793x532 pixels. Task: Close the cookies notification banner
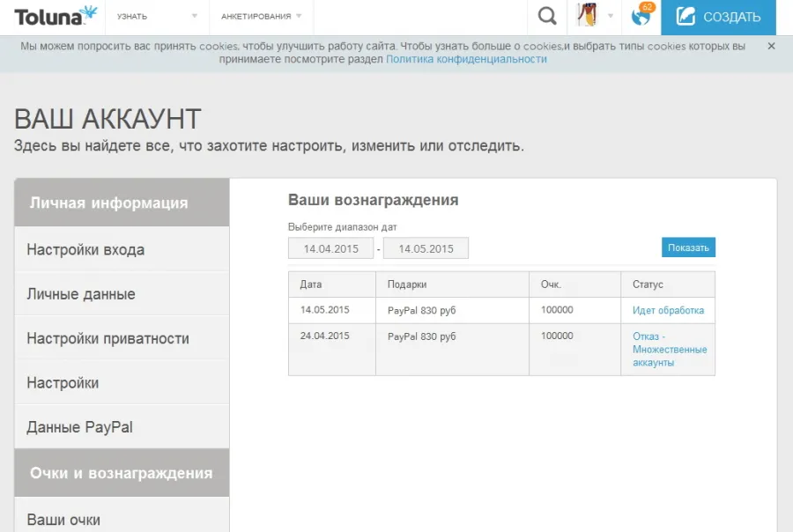tap(771, 46)
